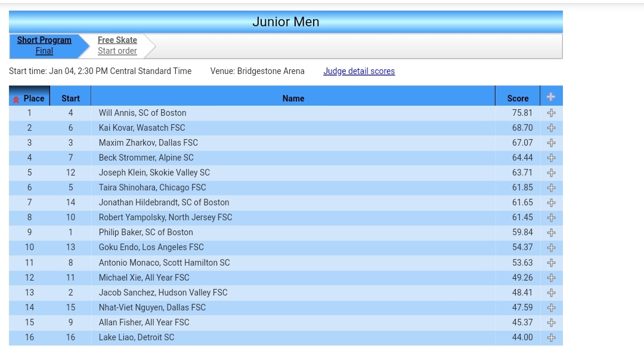Click plus icon in Beck Strommer row
This screenshot has height=357, width=644.
[x=551, y=158]
